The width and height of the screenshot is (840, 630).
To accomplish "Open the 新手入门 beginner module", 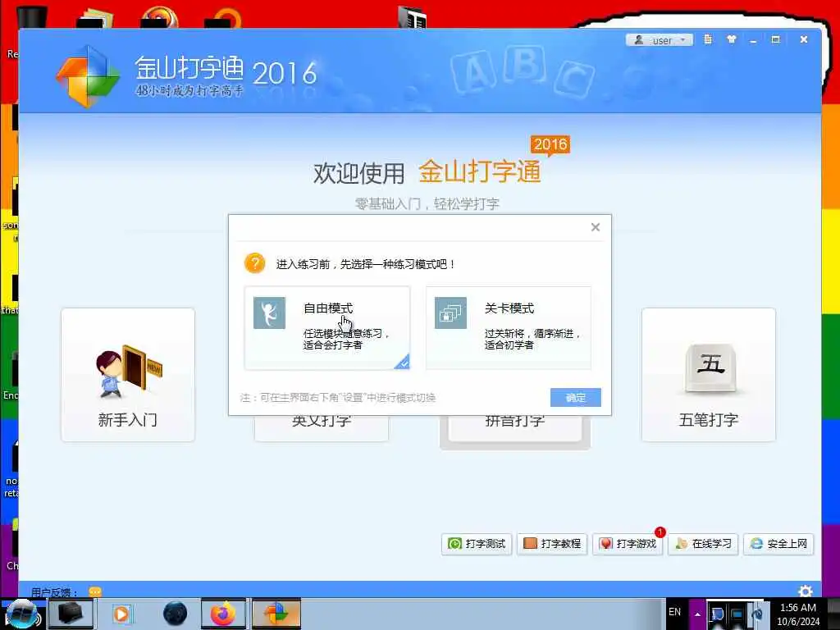I will 128,374.
